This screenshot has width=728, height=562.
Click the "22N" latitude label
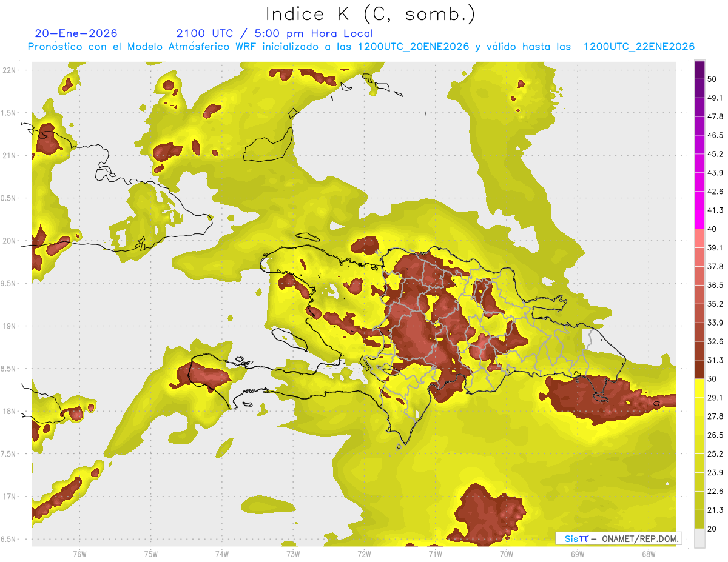pos(9,70)
